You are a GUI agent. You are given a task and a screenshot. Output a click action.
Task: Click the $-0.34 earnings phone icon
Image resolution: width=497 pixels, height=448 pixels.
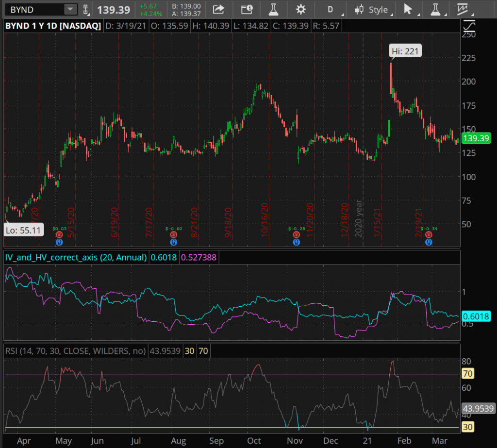[x=429, y=234]
